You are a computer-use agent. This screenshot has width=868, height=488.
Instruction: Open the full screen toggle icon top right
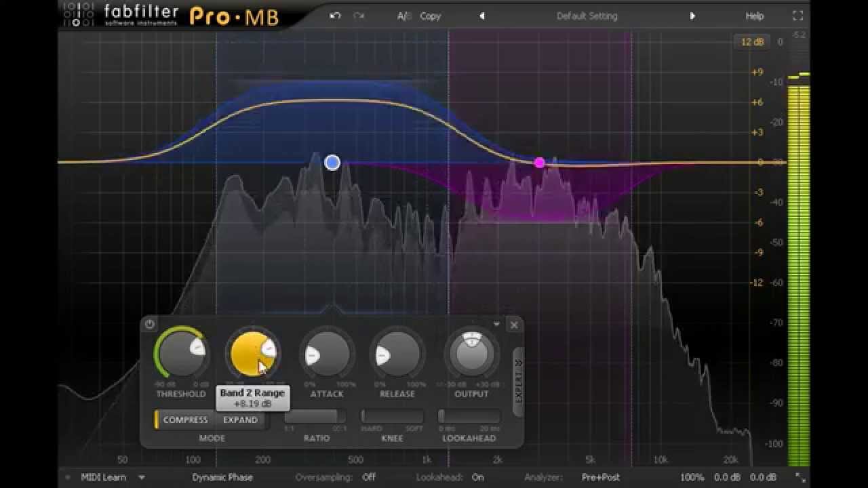[x=797, y=15]
